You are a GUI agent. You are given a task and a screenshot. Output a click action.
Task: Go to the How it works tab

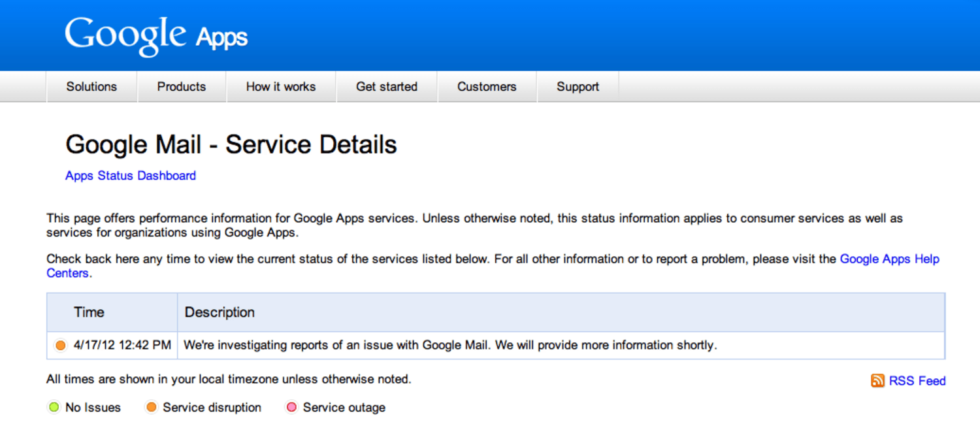(x=281, y=87)
